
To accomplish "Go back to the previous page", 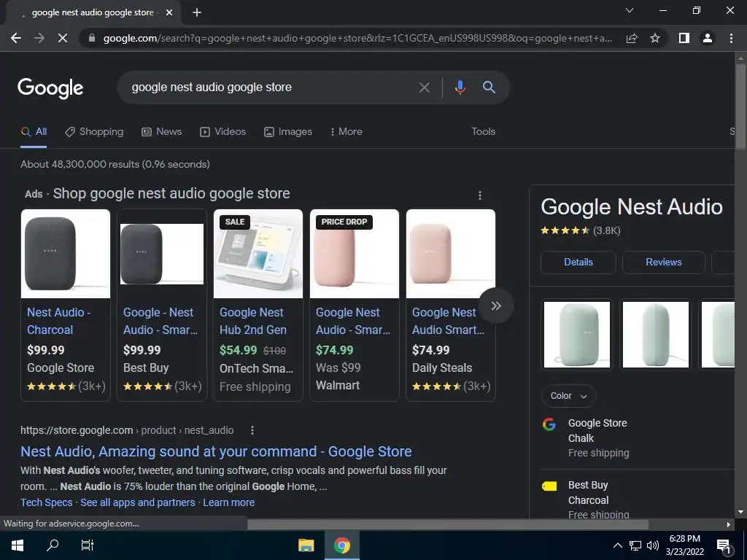I will (x=16, y=38).
